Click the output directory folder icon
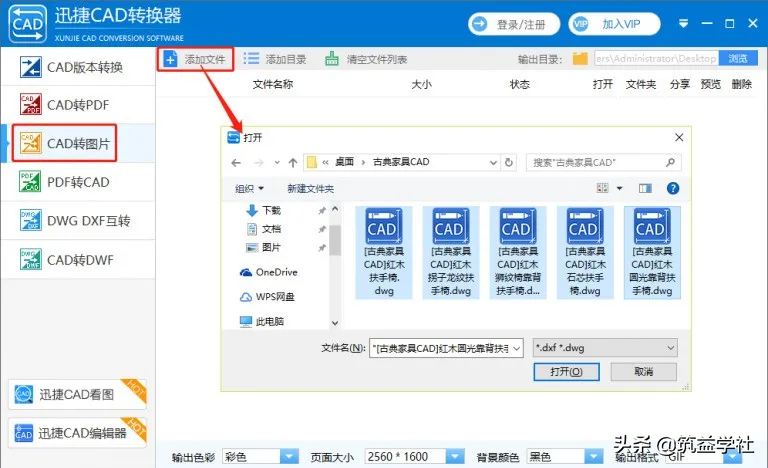The image size is (768, 468). pyautogui.click(x=580, y=59)
